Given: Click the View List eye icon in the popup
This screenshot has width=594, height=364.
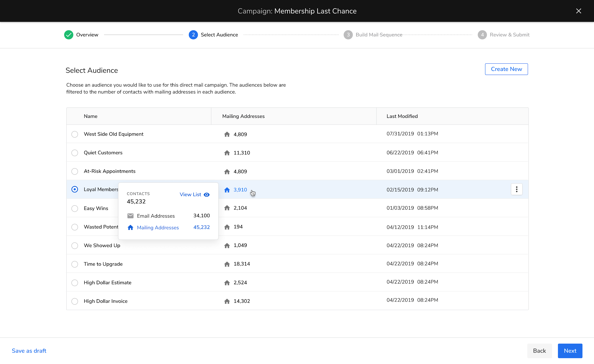Looking at the screenshot, I should 206,195.
